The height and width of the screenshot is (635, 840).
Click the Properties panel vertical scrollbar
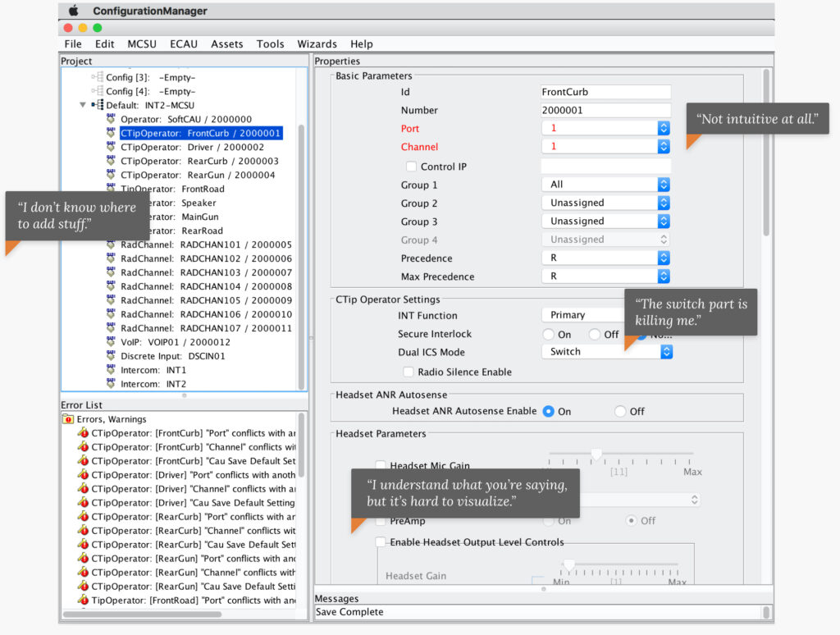(x=766, y=153)
